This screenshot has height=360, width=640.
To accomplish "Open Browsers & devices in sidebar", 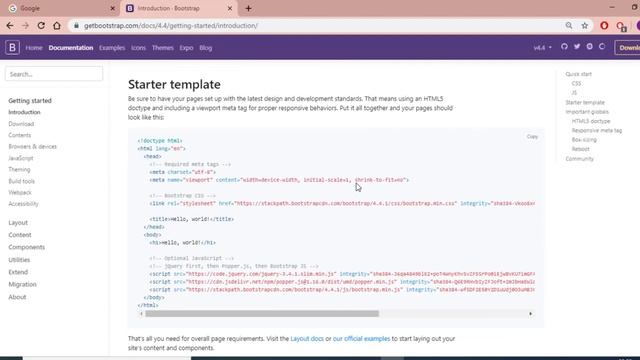I will tap(33, 147).
